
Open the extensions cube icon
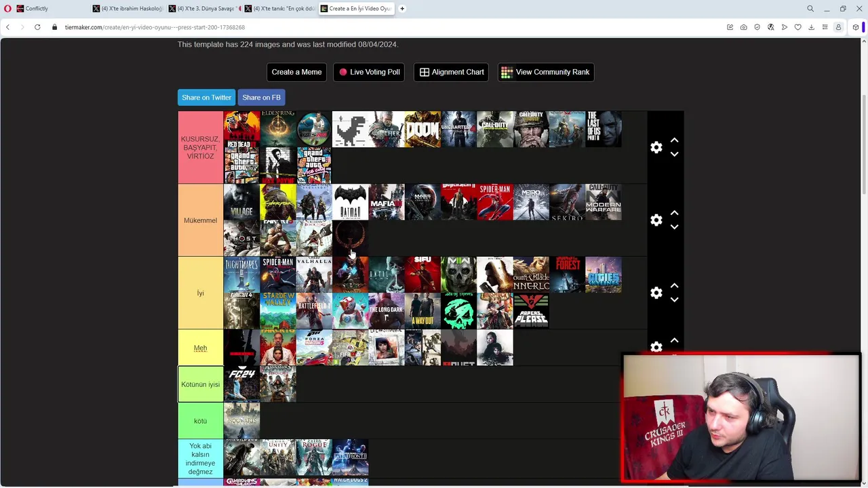[x=856, y=27]
